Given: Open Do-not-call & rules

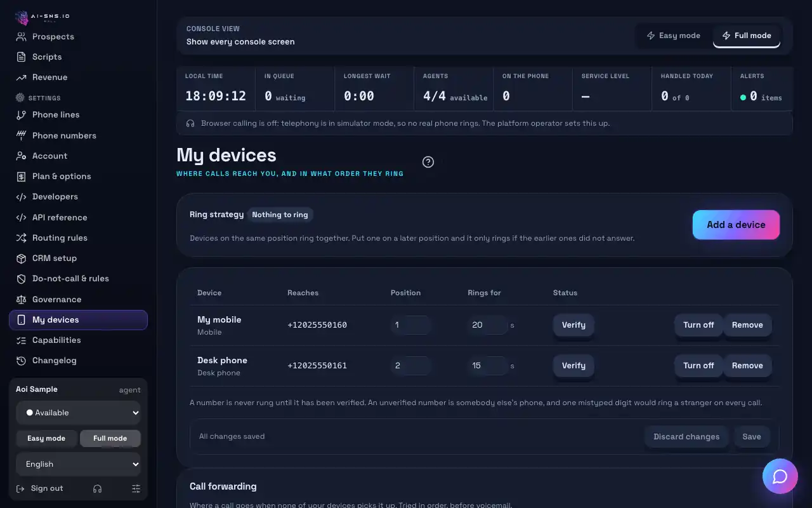Looking at the screenshot, I should [x=79, y=279].
